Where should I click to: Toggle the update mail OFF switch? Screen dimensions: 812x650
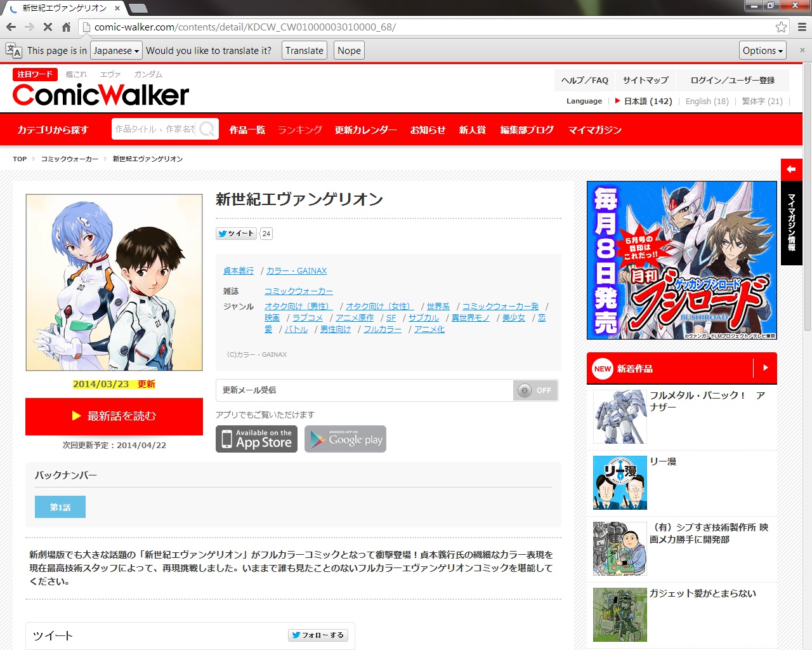(535, 390)
